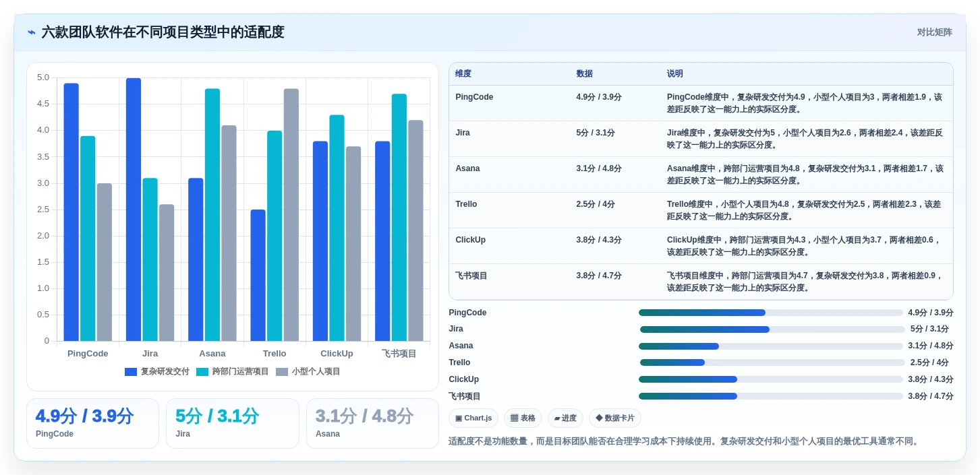The width and height of the screenshot is (980, 475).
Task: Click the lightning icon beside the title
Action: tap(32, 32)
